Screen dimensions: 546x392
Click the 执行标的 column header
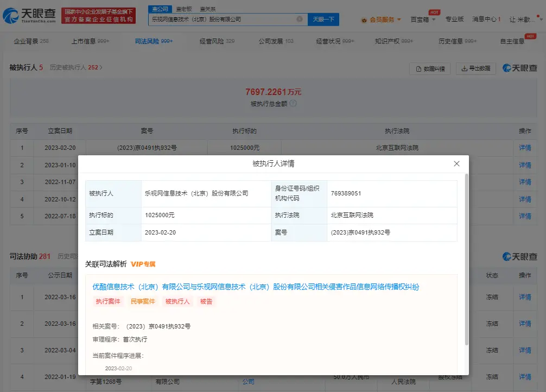pos(244,131)
